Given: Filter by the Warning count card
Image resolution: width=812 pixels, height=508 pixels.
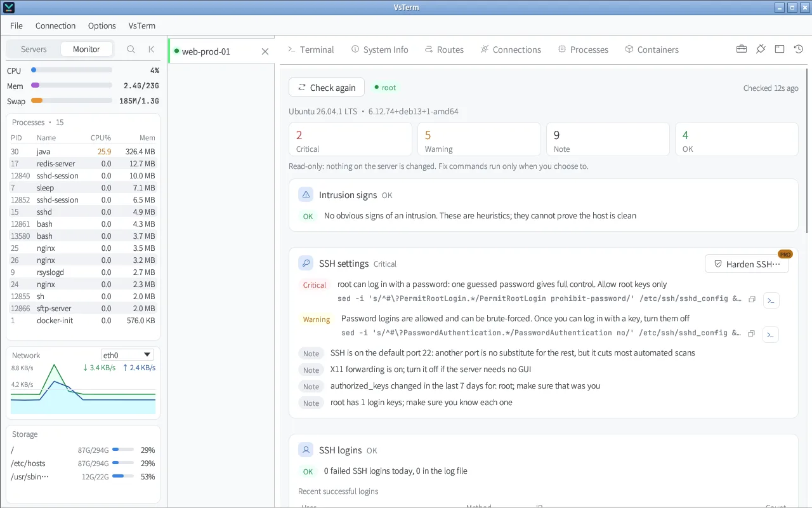Looking at the screenshot, I should click(480, 139).
